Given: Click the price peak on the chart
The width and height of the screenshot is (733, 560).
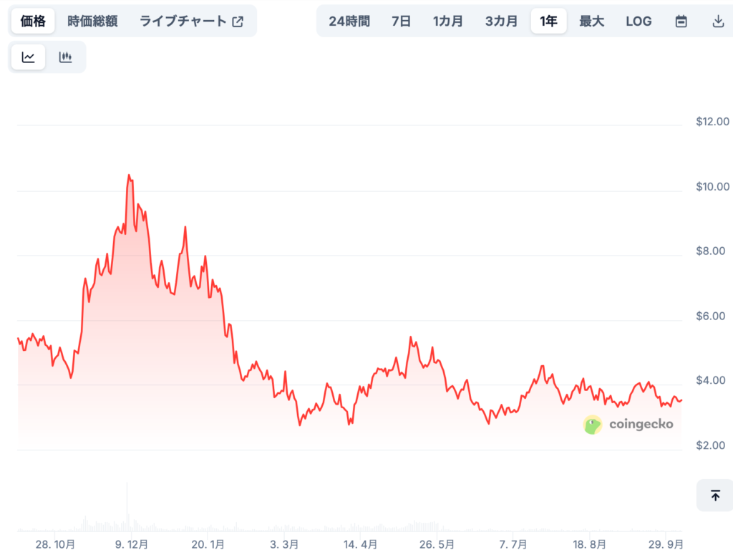Looking at the screenshot, I should click(129, 175).
